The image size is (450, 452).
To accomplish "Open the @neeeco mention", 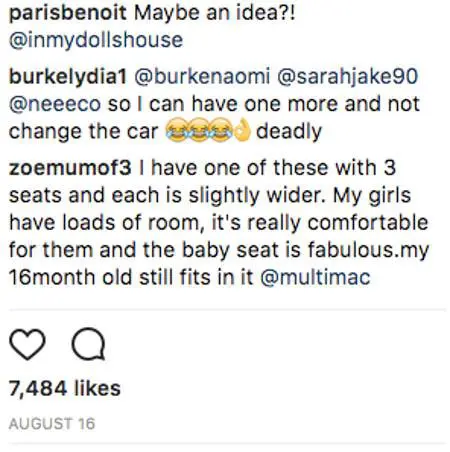I will pos(55,104).
